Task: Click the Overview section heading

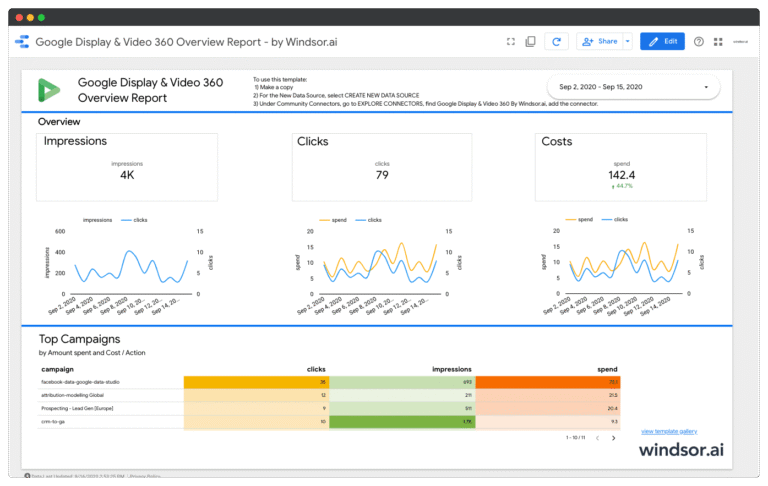Action: (59, 122)
